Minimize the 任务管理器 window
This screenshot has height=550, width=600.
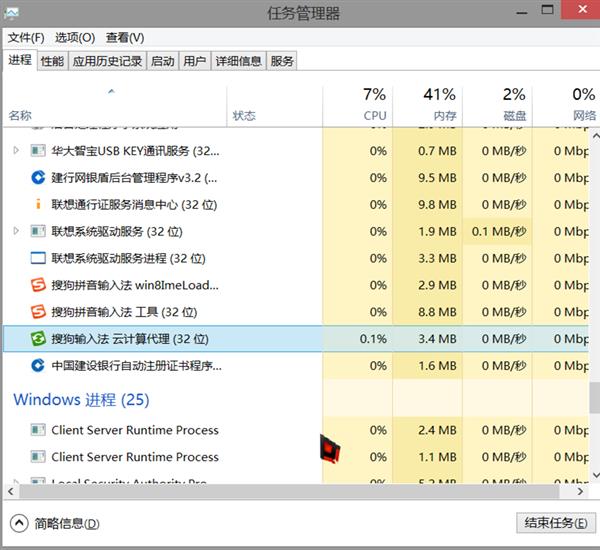click(522, 11)
